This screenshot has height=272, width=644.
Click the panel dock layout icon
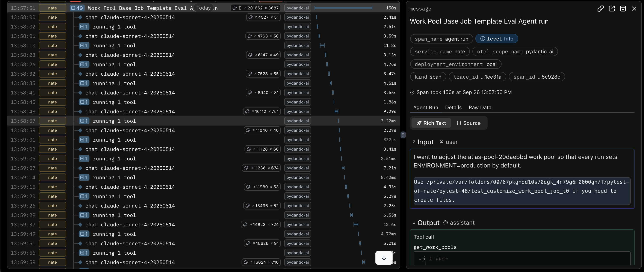pos(623,9)
